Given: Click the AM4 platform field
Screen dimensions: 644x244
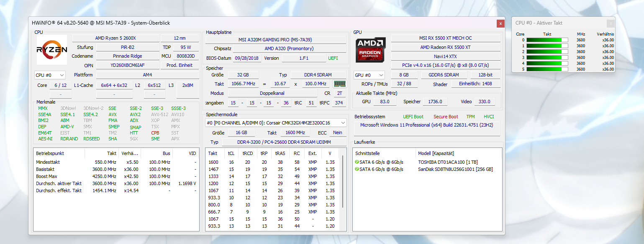Looking at the screenshot, I should [147, 75].
